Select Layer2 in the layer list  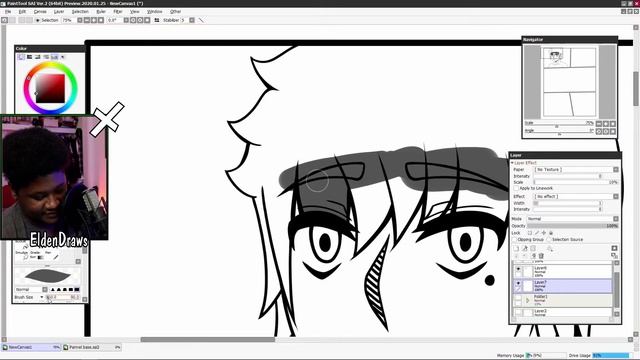click(x=562, y=313)
